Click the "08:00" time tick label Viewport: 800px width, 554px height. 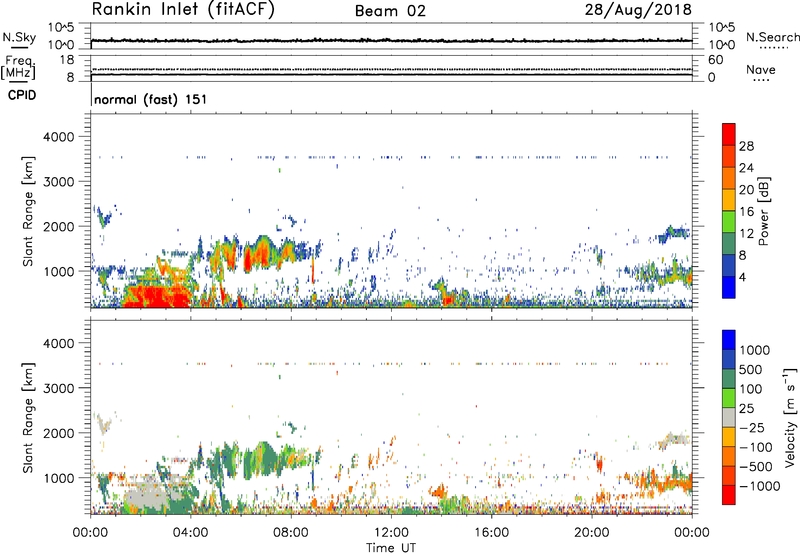(x=290, y=533)
